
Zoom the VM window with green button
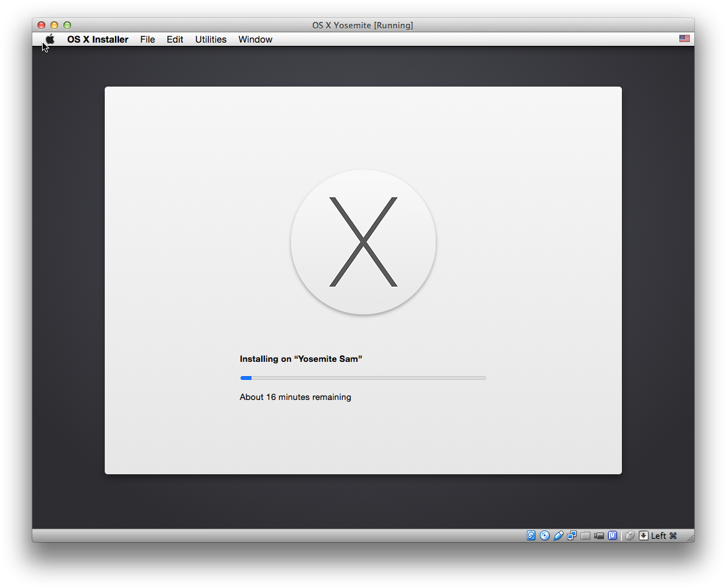[67, 25]
